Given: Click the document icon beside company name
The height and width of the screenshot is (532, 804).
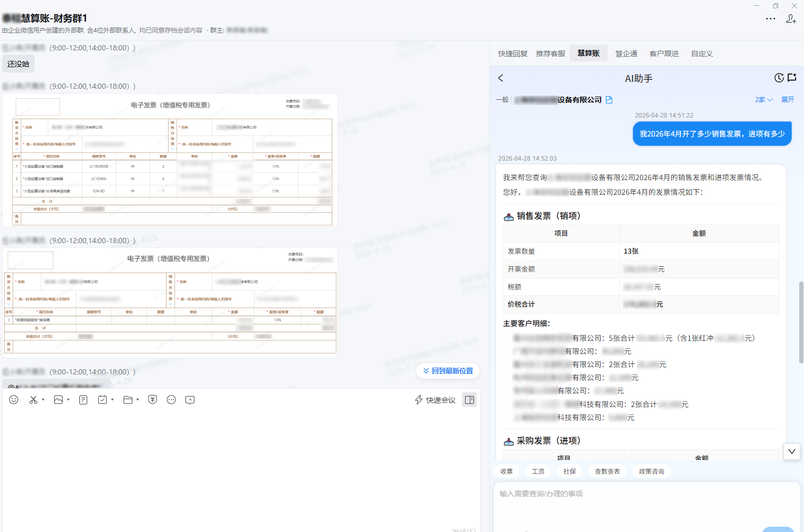Looking at the screenshot, I should tap(609, 100).
